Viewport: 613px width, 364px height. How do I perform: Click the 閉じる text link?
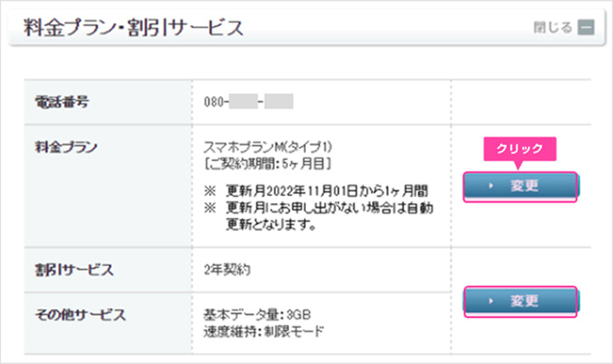pyautogui.click(x=553, y=27)
